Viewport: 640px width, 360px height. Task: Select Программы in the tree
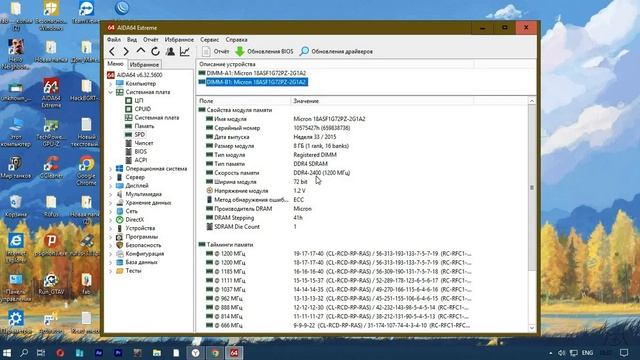point(137,237)
